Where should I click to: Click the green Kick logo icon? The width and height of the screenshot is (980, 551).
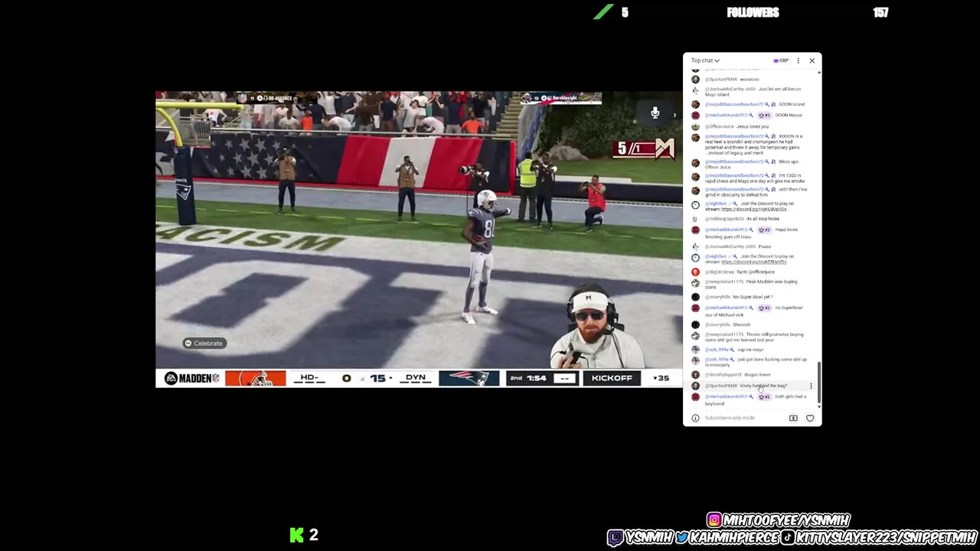[x=296, y=535]
